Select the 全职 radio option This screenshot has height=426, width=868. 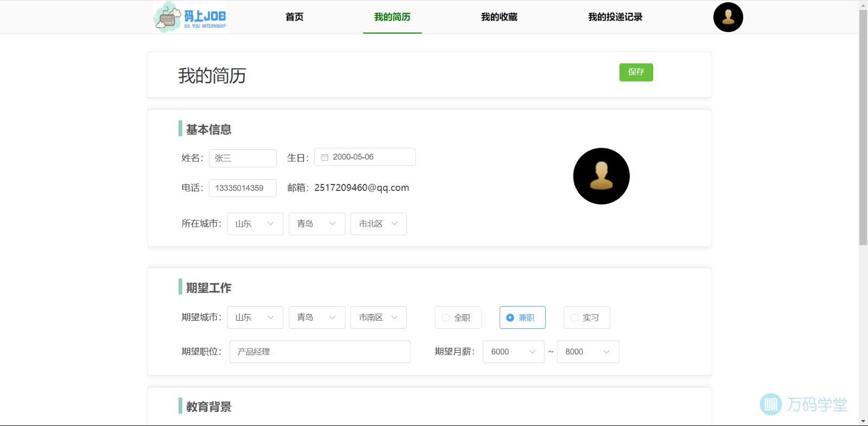click(458, 317)
